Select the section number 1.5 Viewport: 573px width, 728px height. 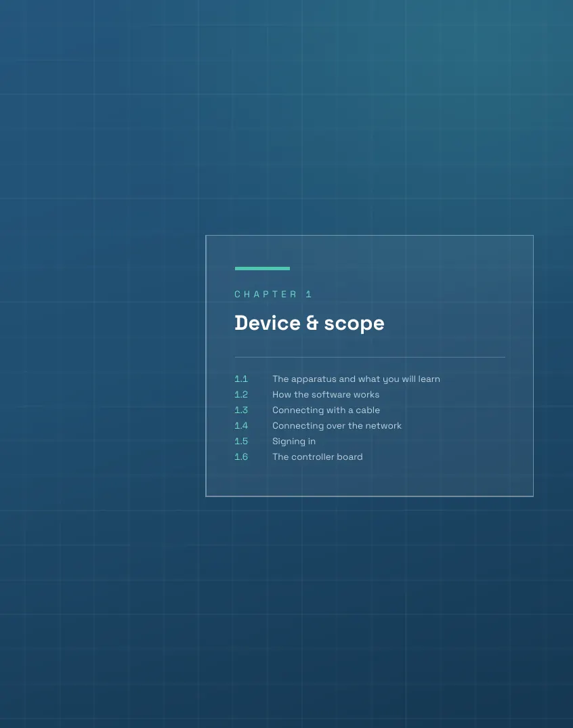(241, 441)
